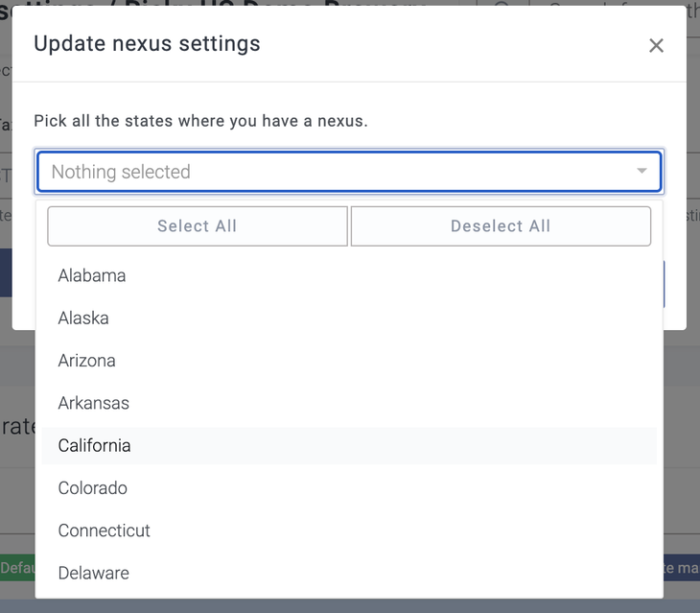Image resolution: width=700 pixels, height=613 pixels.
Task: Toggle Arizona in the states list
Action: 86,361
